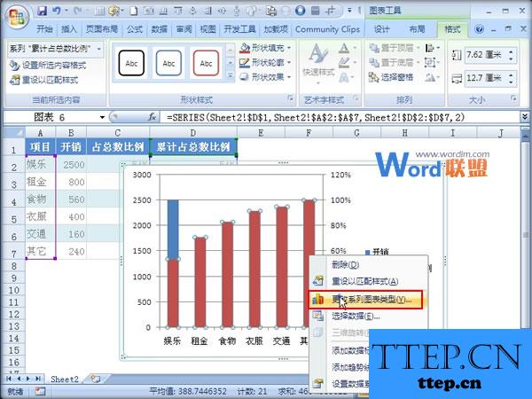Click the WordArt text effects icon
Viewport: 532px width, 399px height.
click(x=346, y=77)
